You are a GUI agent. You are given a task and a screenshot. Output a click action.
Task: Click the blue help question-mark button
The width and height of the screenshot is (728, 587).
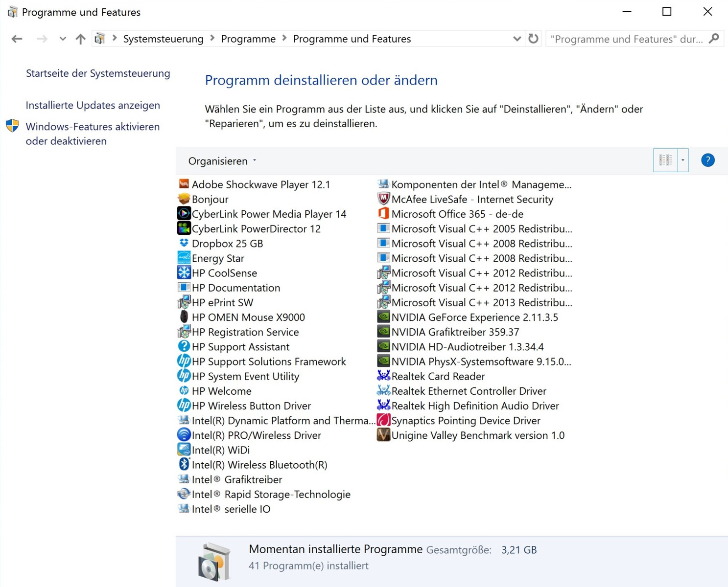(x=708, y=160)
